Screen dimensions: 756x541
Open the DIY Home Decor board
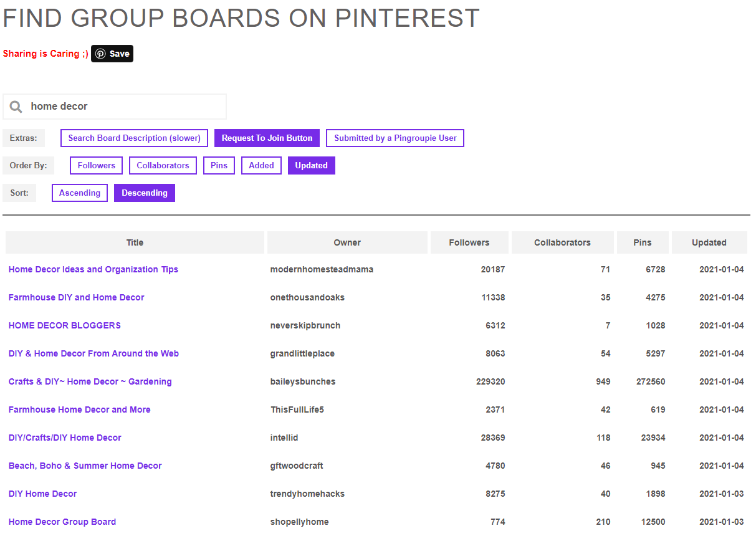[42, 494]
